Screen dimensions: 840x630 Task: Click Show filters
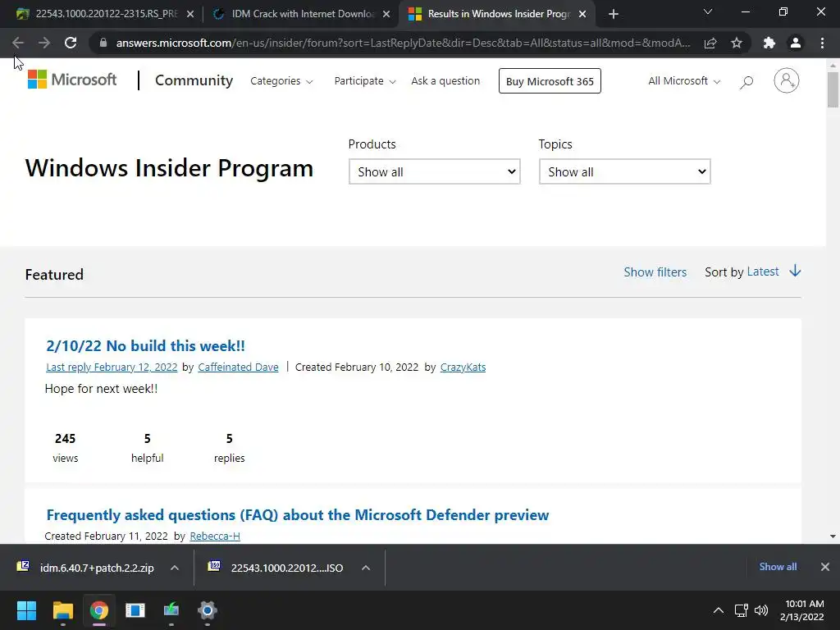[655, 272]
